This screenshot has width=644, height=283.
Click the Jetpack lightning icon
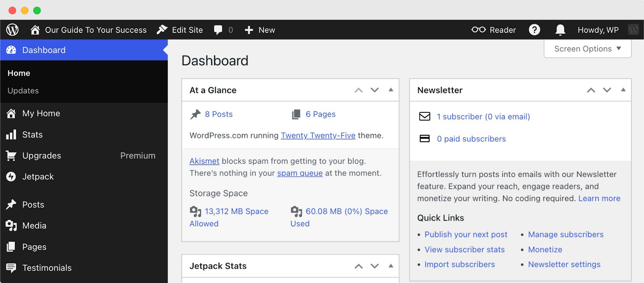pyautogui.click(x=11, y=176)
